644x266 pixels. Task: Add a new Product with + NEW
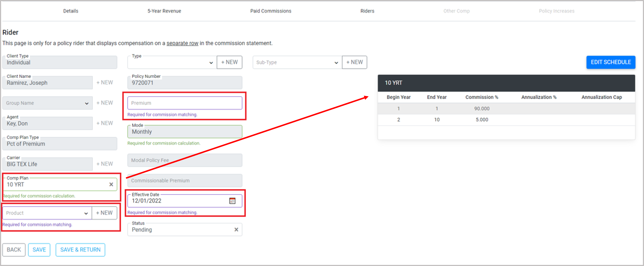(104, 213)
